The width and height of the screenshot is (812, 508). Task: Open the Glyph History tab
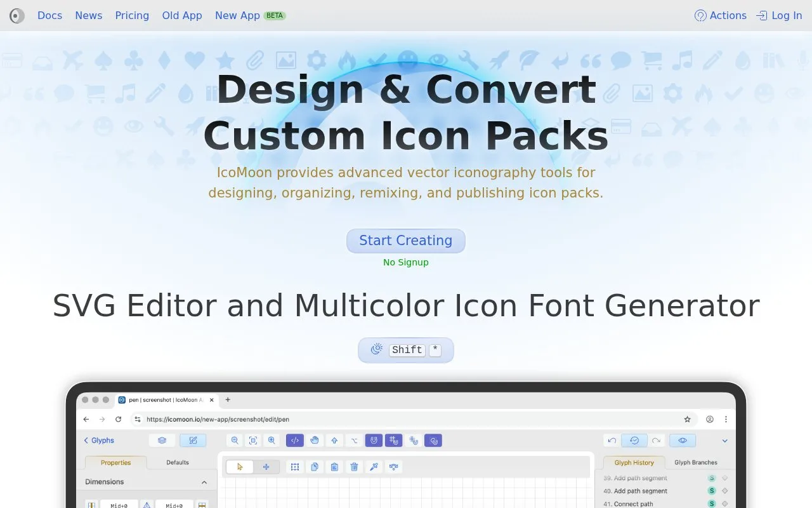coord(634,462)
